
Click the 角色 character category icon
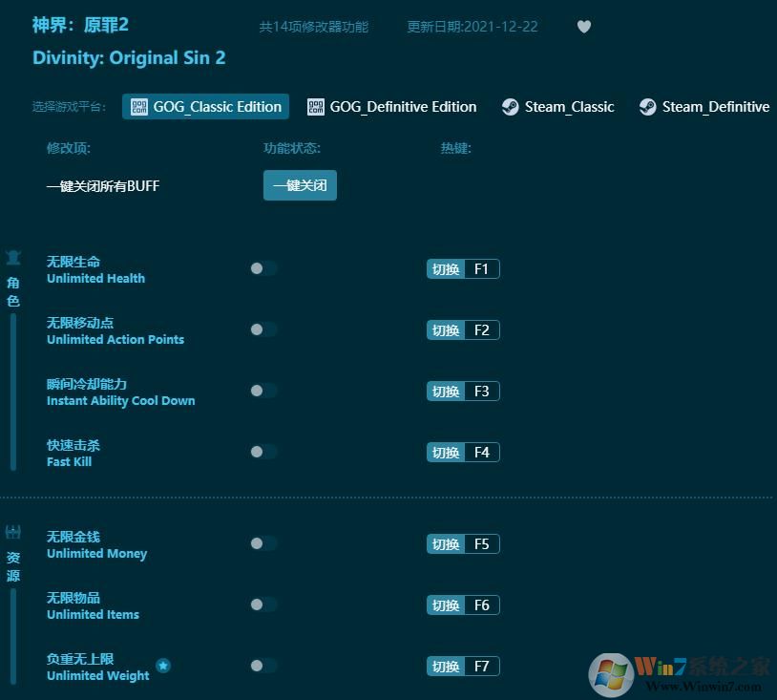[13, 258]
